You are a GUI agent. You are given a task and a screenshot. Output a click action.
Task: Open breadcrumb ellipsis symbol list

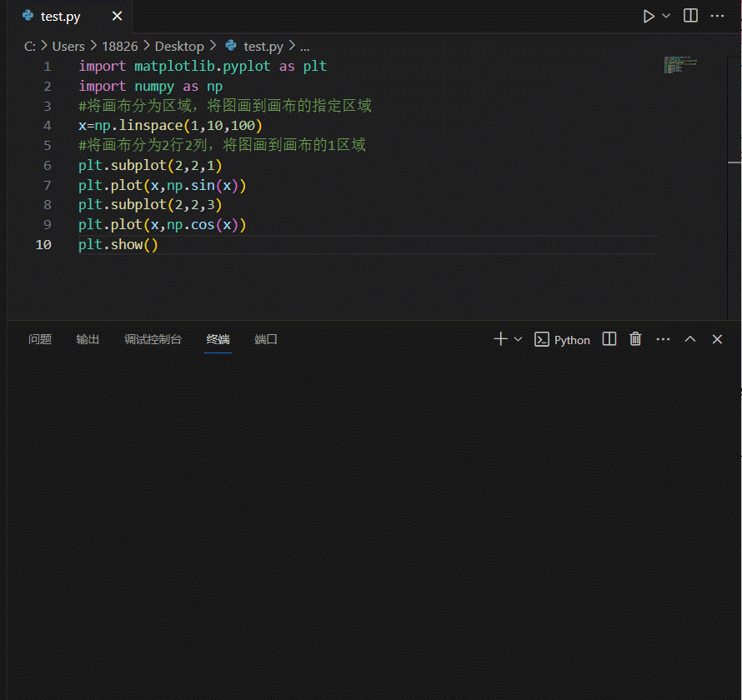point(305,47)
